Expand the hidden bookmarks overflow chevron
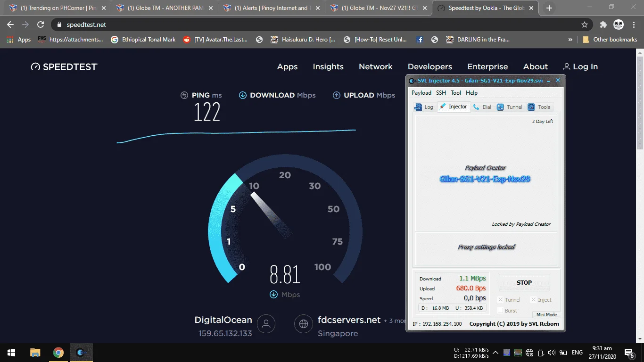This screenshot has height=362, width=644. point(571,40)
